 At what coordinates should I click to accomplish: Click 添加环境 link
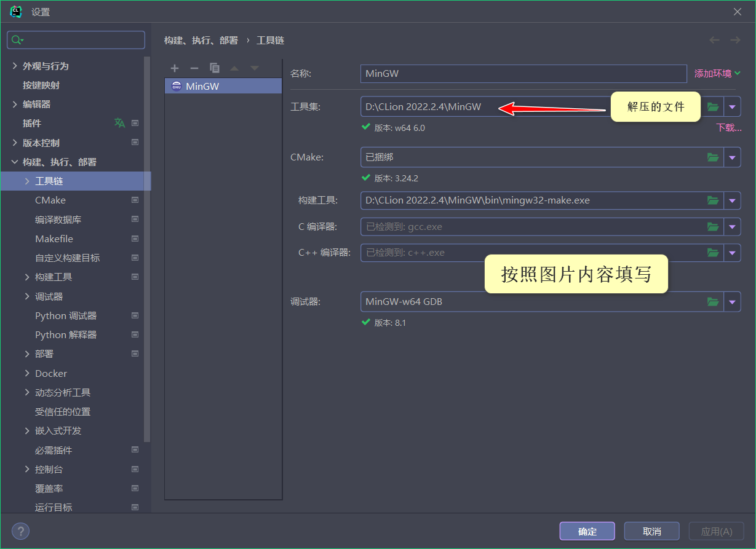click(717, 74)
